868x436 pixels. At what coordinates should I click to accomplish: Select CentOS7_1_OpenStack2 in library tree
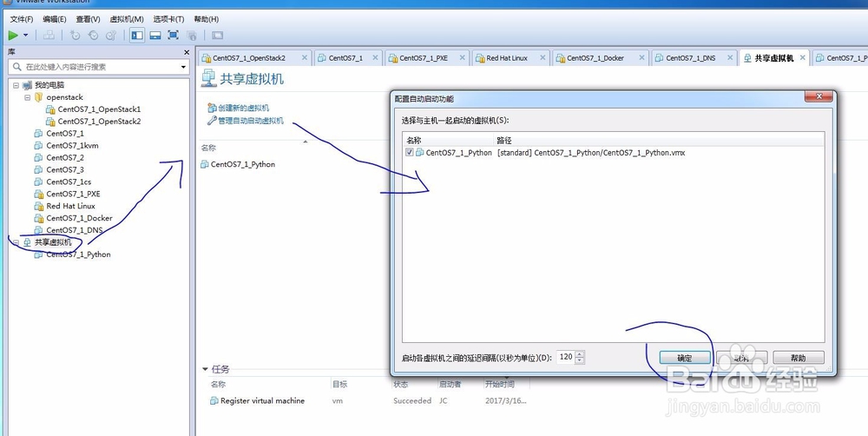click(99, 122)
